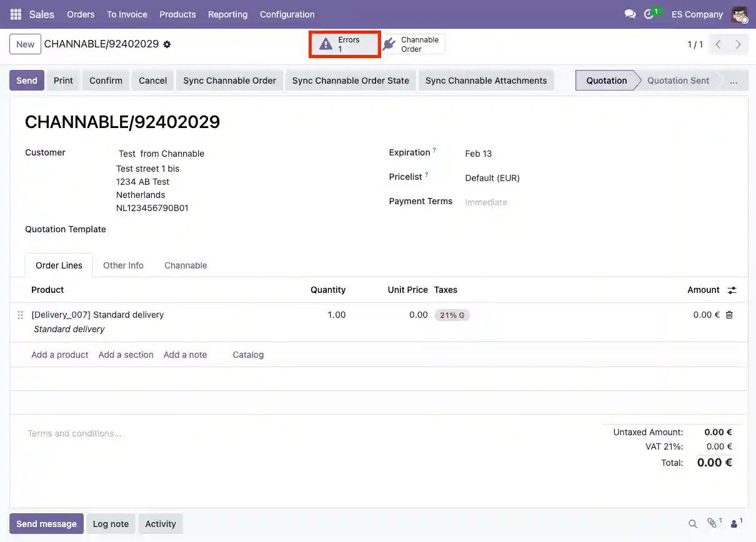Open the apps grid menu icon
The image size is (756, 542).
pos(16,14)
